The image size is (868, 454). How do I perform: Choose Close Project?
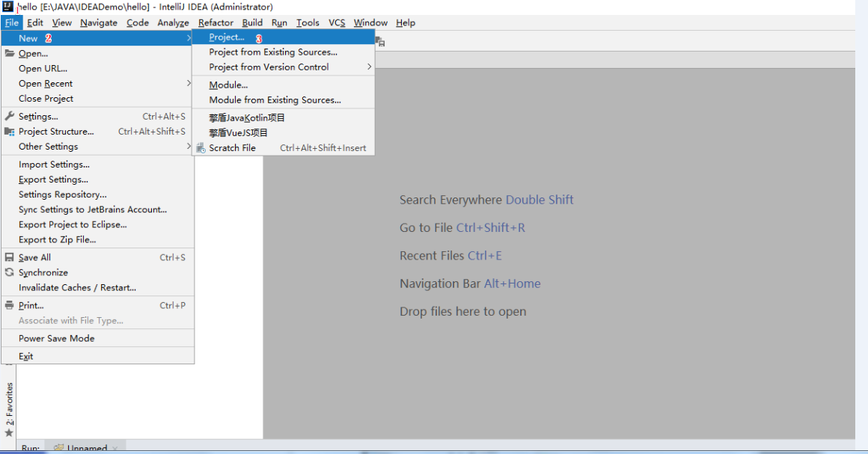point(98,99)
